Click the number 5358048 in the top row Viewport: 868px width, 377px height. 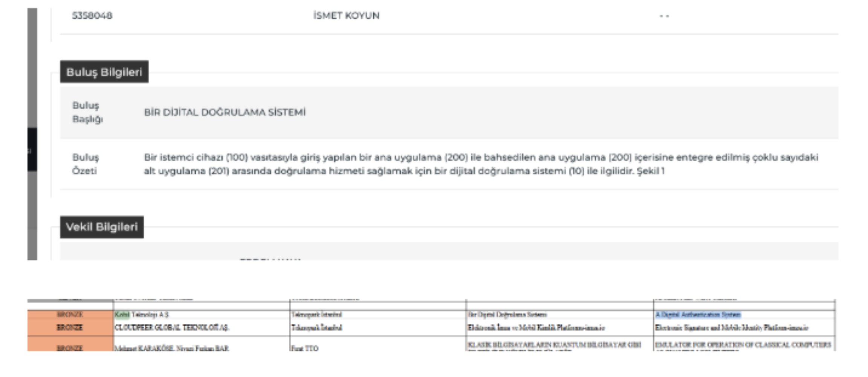[x=92, y=16]
